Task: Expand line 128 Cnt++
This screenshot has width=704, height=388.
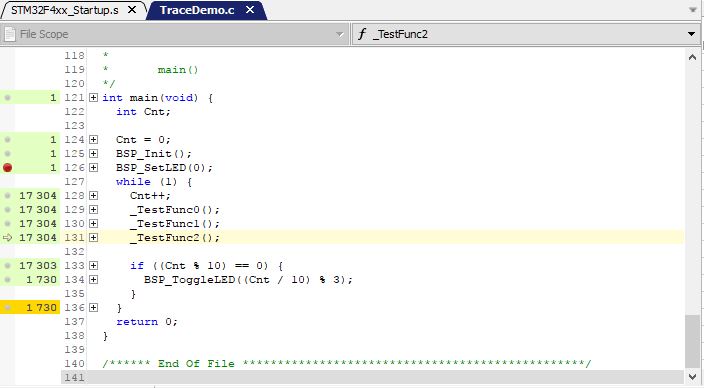Action: 93,195
